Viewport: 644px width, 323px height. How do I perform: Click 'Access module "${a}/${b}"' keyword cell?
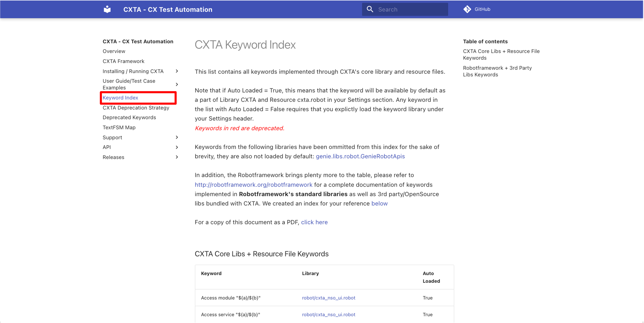(231, 298)
